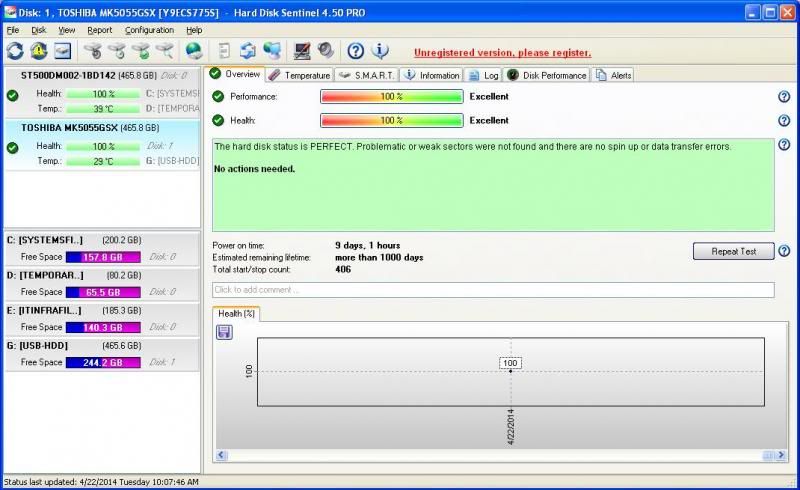Open the Configuration menu
The width and height of the screenshot is (800, 490).
point(148,30)
